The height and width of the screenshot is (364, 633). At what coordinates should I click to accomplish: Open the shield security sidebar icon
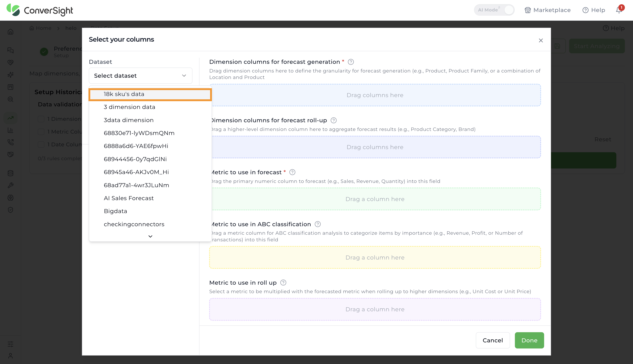pos(10,210)
